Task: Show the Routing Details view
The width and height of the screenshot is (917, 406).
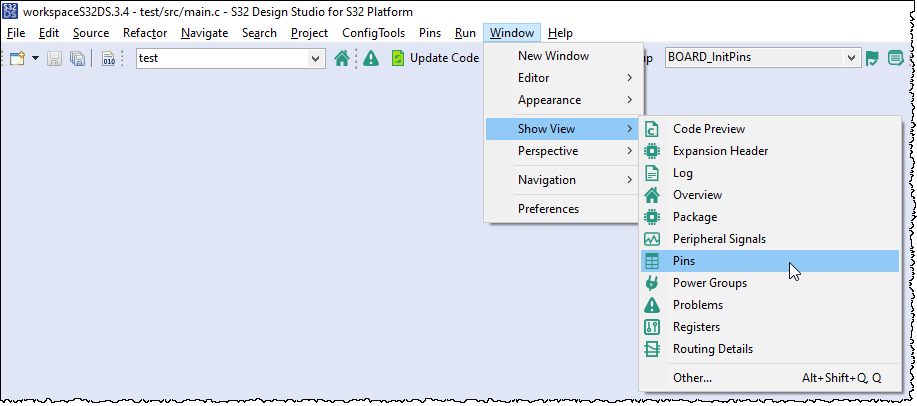Action: pos(770,349)
